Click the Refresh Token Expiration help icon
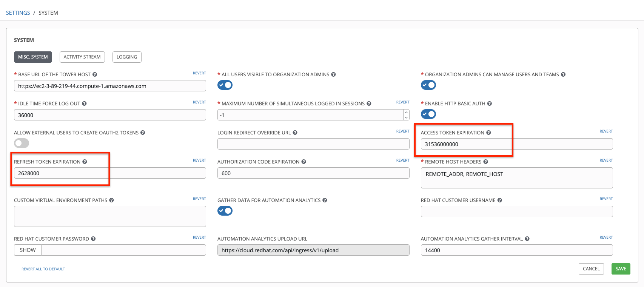This screenshot has height=287, width=644. (x=85, y=162)
